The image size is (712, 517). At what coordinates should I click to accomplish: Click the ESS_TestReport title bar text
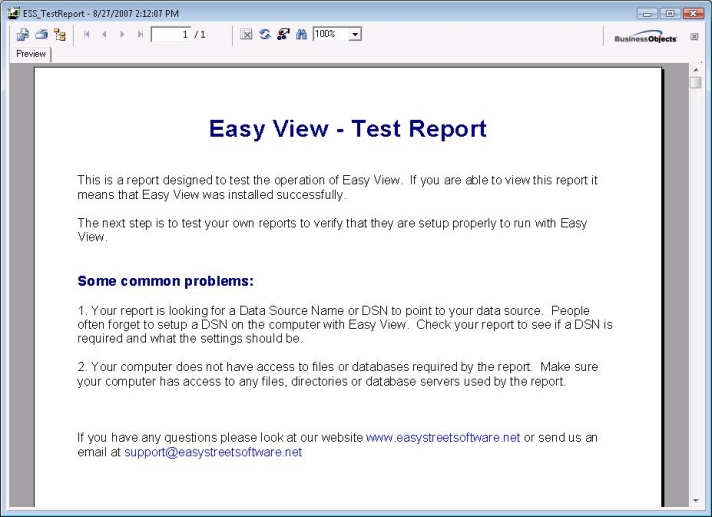point(101,14)
